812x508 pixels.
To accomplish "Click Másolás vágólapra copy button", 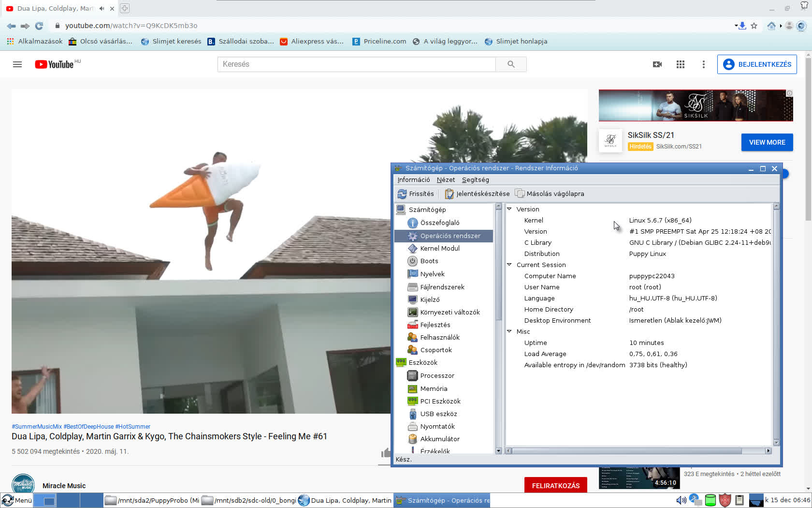I will (x=550, y=194).
